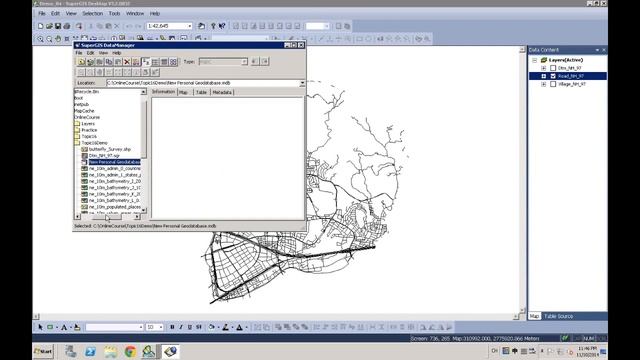
Task: Click the system clock in the tray
Action: click(588, 351)
